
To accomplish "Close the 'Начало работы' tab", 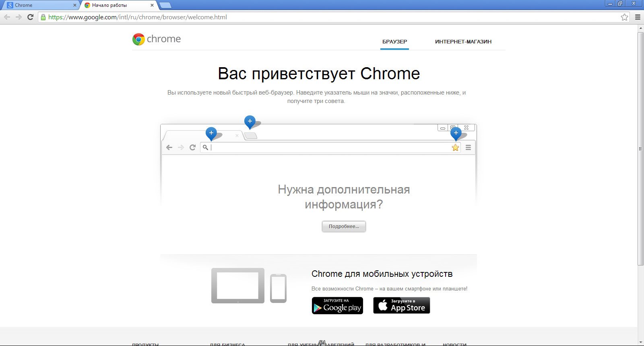I will (x=152, y=5).
